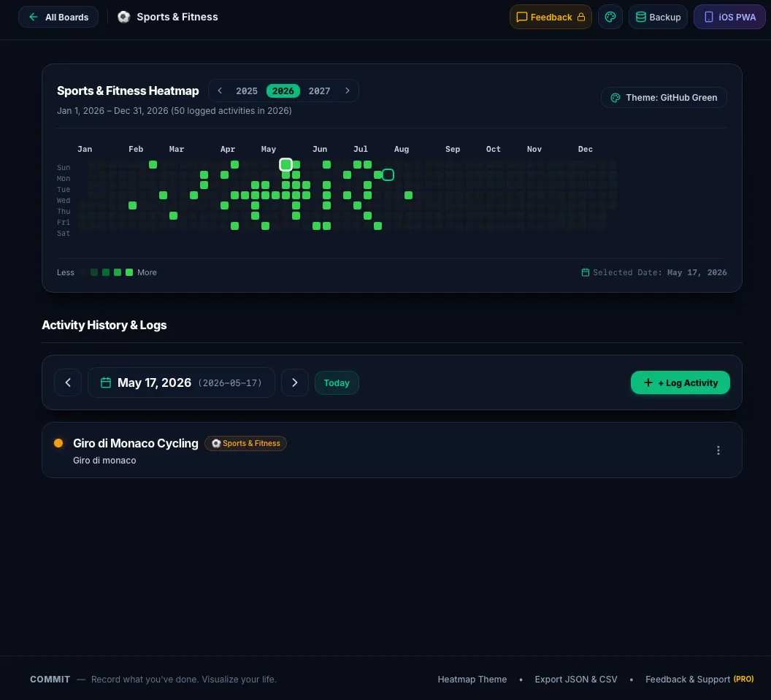Switch heatmap to year 2025
Image resolution: width=771 pixels, height=700 pixels.
pyautogui.click(x=247, y=91)
